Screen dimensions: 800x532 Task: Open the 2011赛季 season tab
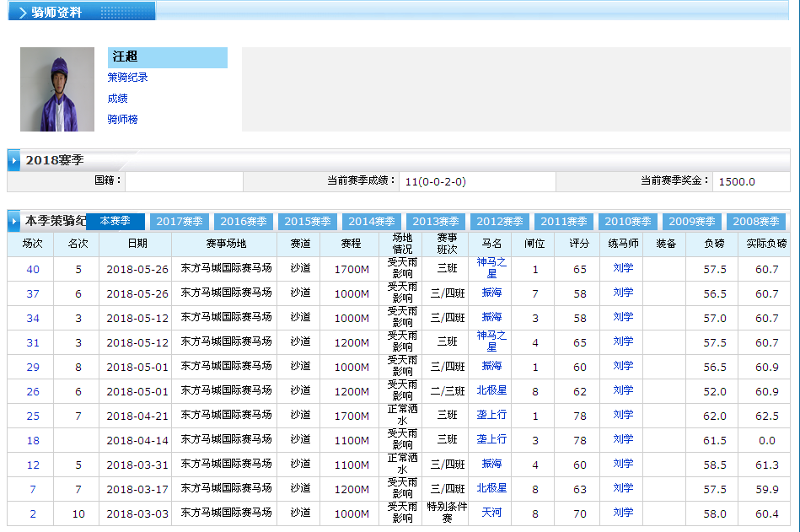pos(564,222)
